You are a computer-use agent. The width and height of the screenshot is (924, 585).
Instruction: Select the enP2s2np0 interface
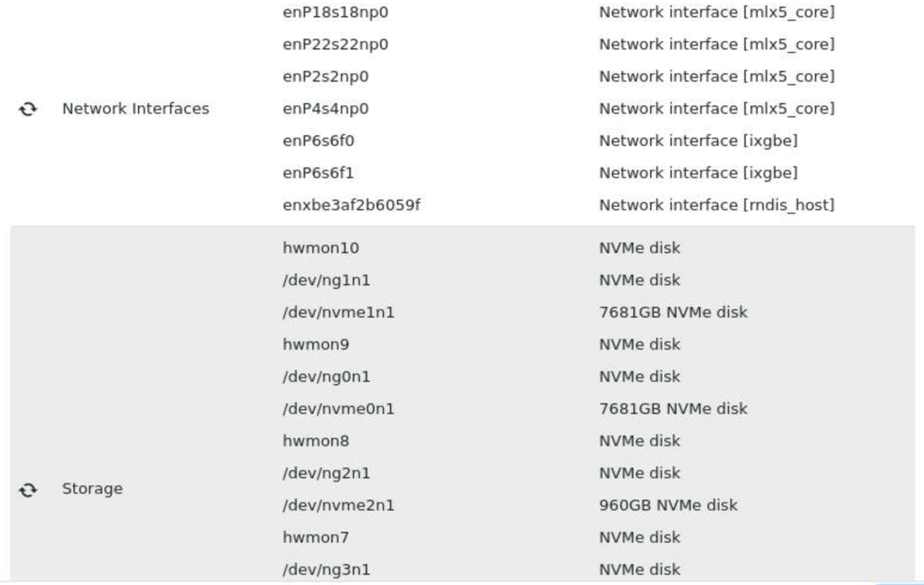pyautogui.click(x=325, y=76)
